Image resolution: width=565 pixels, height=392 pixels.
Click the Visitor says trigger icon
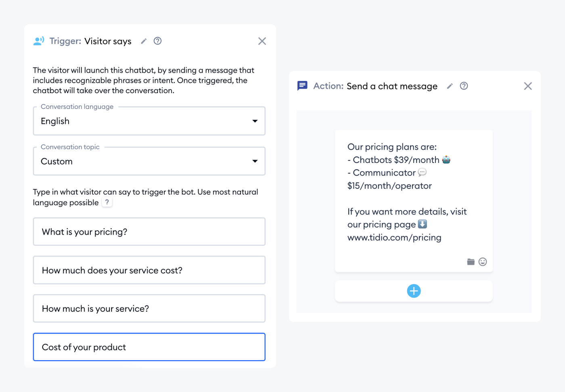coord(38,41)
